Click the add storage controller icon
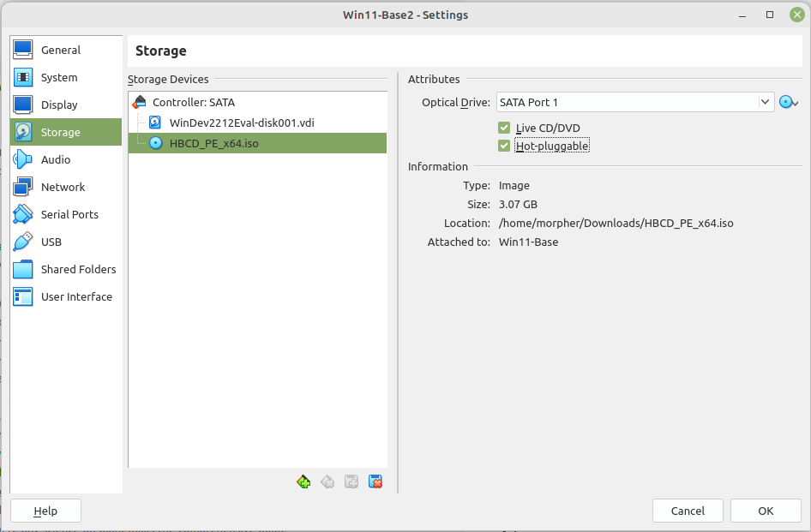Screen dimensions: 811x532 tap(303, 482)
